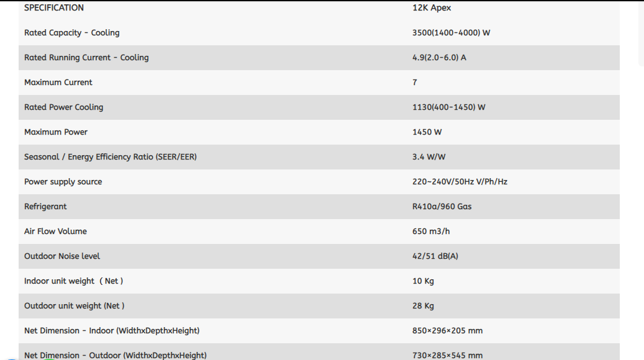The image size is (644, 360).
Task: Click the 42/51 dB(A) noise value
Action: click(x=435, y=256)
